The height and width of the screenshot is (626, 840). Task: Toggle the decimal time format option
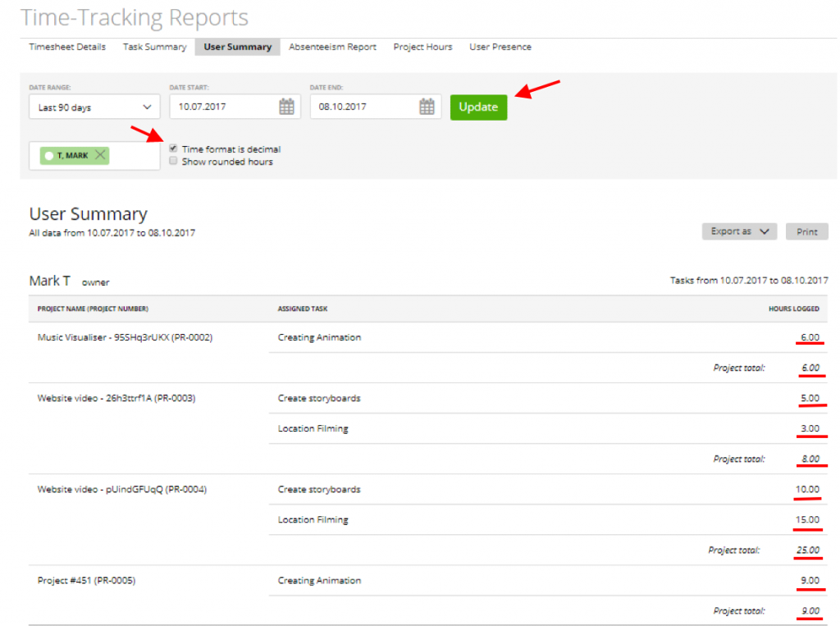(173, 149)
